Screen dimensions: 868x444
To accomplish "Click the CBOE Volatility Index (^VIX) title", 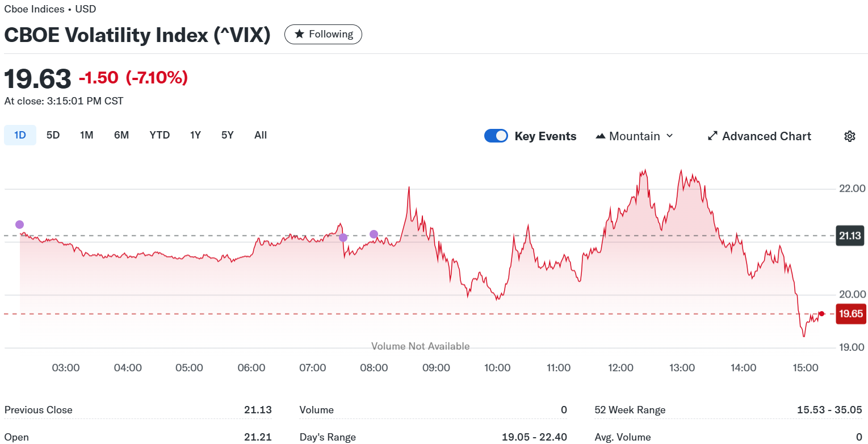I will [x=137, y=35].
